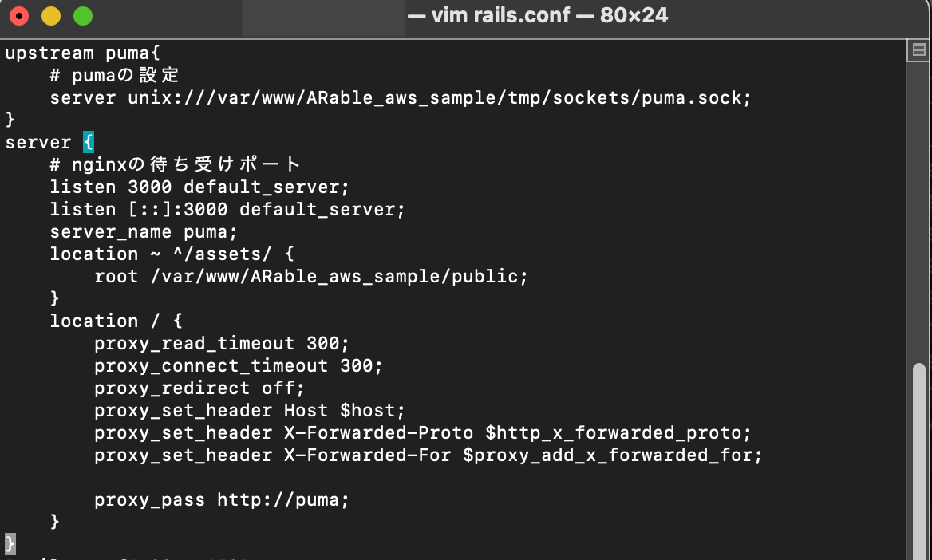Click the 'proxy_redirect off;' line

199,388
